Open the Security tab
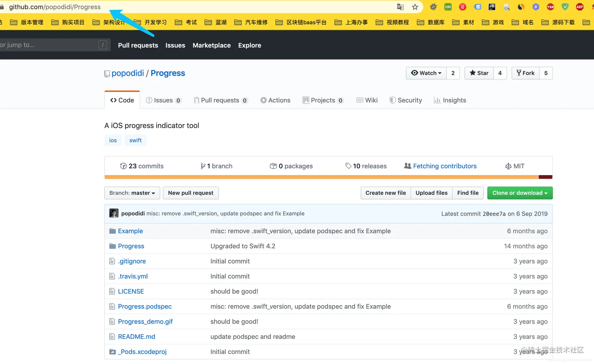The height and width of the screenshot is (364, 594). 405,100
